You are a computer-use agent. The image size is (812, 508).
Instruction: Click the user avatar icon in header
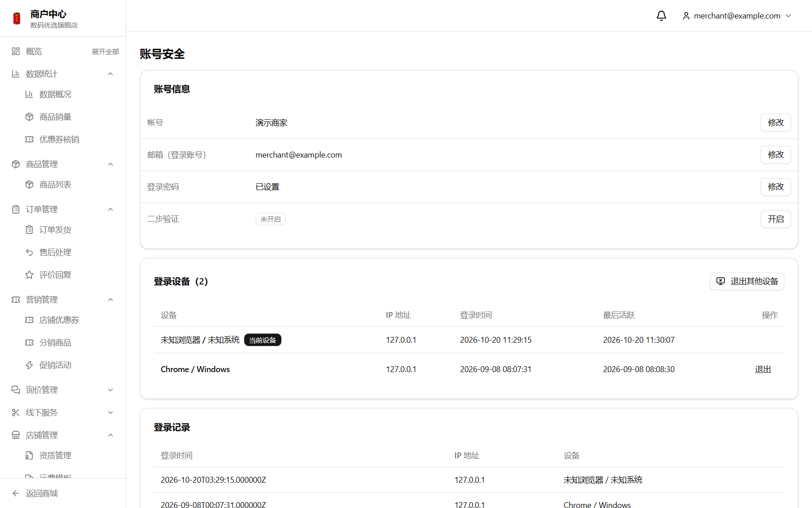[686, 16]
